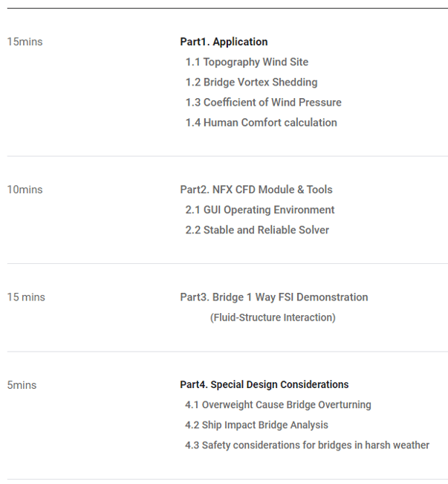Click Part4. Special Design Considerations heading
This screenshot has height=484, width=448.
(x=264, y=384)
